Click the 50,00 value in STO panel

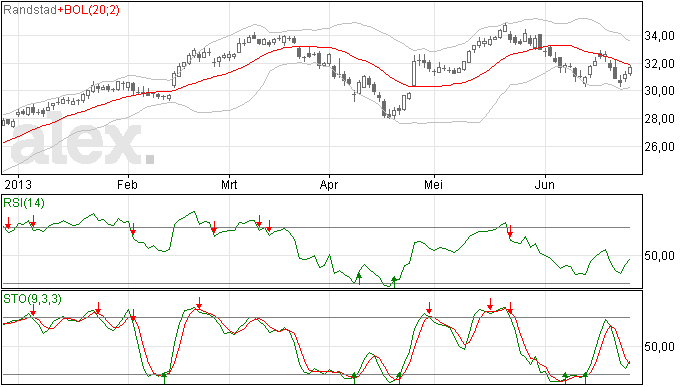[659, 347]
